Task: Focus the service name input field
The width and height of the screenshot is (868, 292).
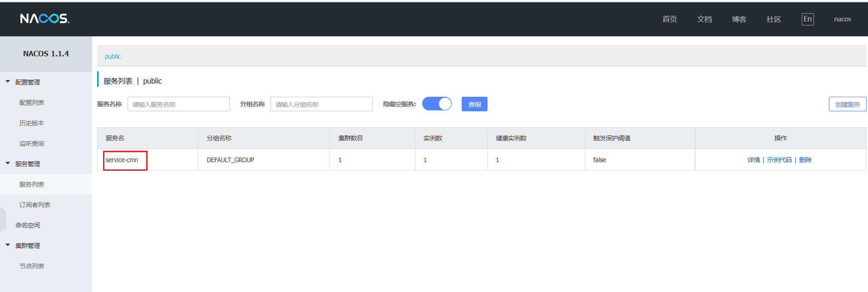Action: click(x=178, y=104)
